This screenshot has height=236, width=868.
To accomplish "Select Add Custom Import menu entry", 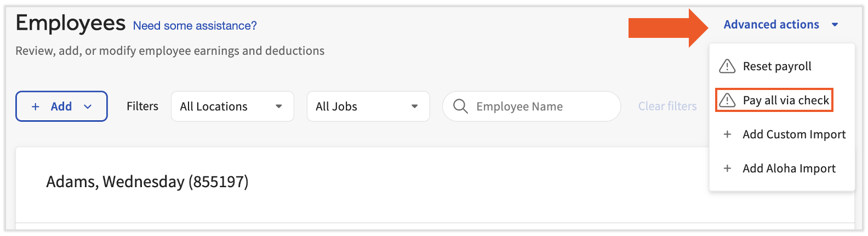I will 794,134.
